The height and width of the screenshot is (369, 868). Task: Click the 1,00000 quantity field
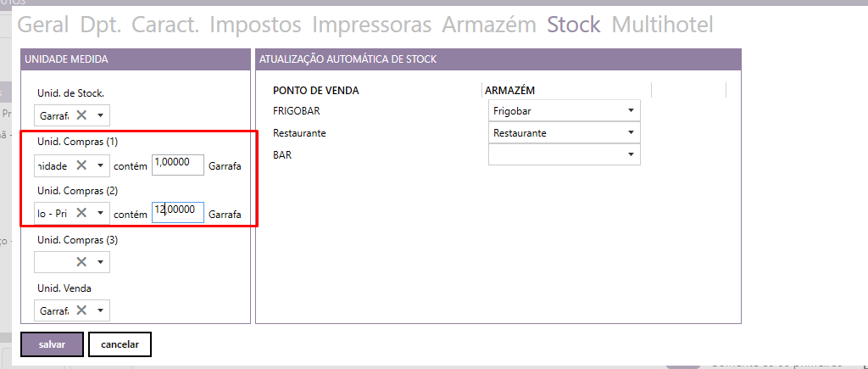(x=178, y=165)
